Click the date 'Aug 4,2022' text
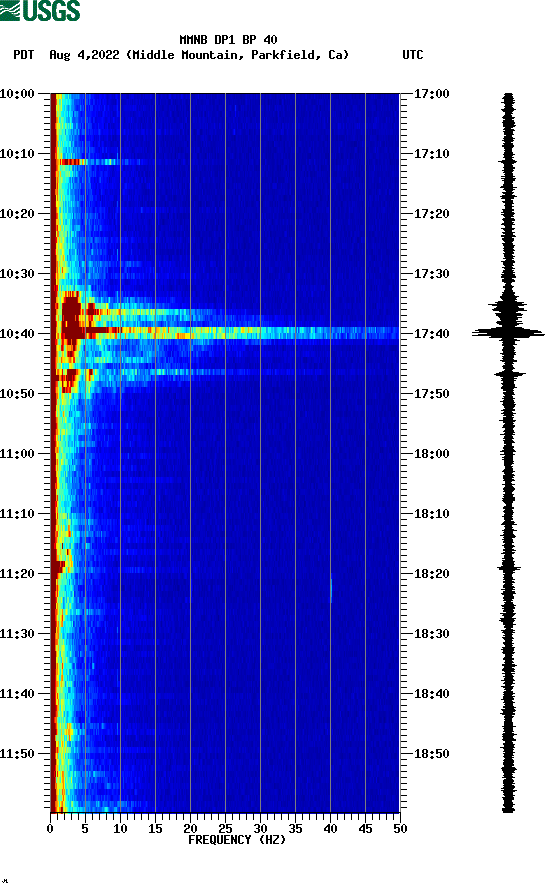 (x=84, y=55)
